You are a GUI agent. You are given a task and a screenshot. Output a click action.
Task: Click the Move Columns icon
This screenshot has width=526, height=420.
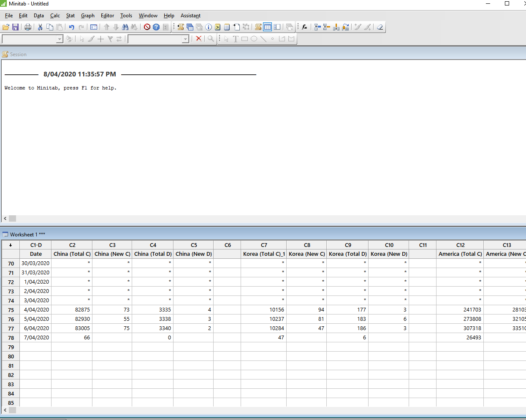coord(345,27)
